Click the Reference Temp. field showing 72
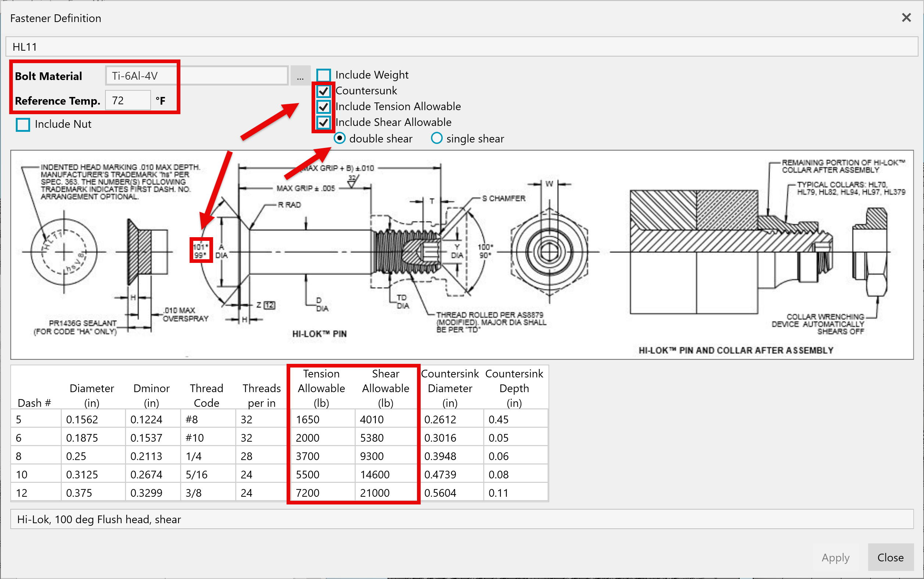Image resolution: width=924 pixels, height=579 pixels. 128,100
